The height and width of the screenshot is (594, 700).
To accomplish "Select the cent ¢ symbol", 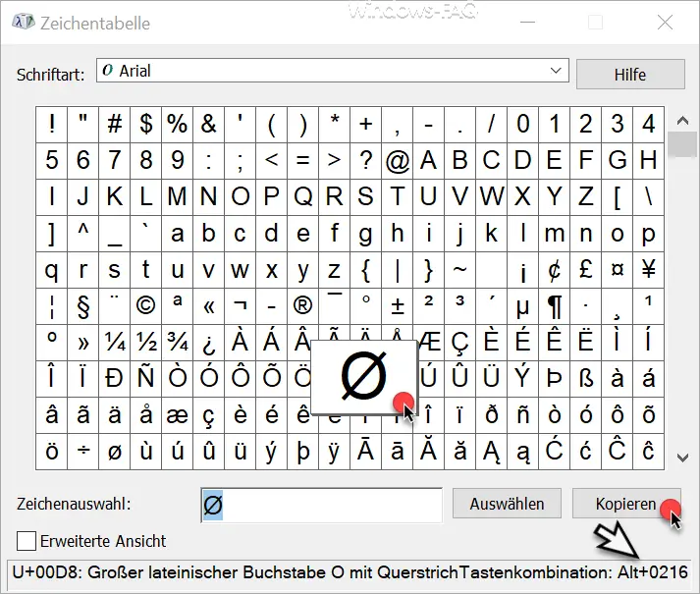I will (555, 270).
